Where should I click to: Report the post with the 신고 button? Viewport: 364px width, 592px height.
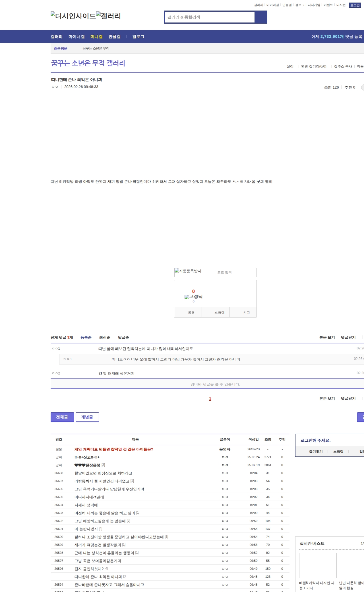click(246, 313)
